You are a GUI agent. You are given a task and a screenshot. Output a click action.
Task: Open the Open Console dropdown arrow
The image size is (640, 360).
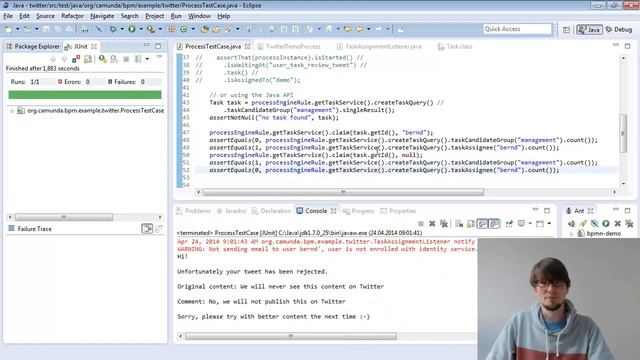point(549,223)
